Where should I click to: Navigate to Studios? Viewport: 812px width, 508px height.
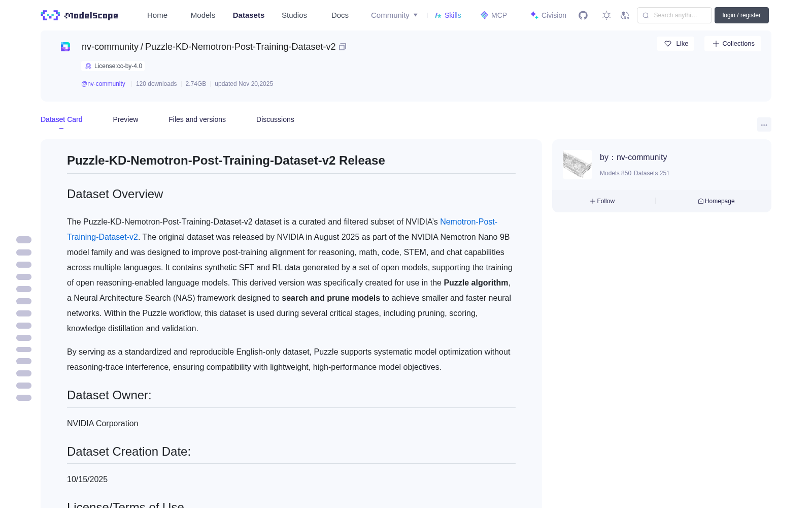click(x=294, y=15)
